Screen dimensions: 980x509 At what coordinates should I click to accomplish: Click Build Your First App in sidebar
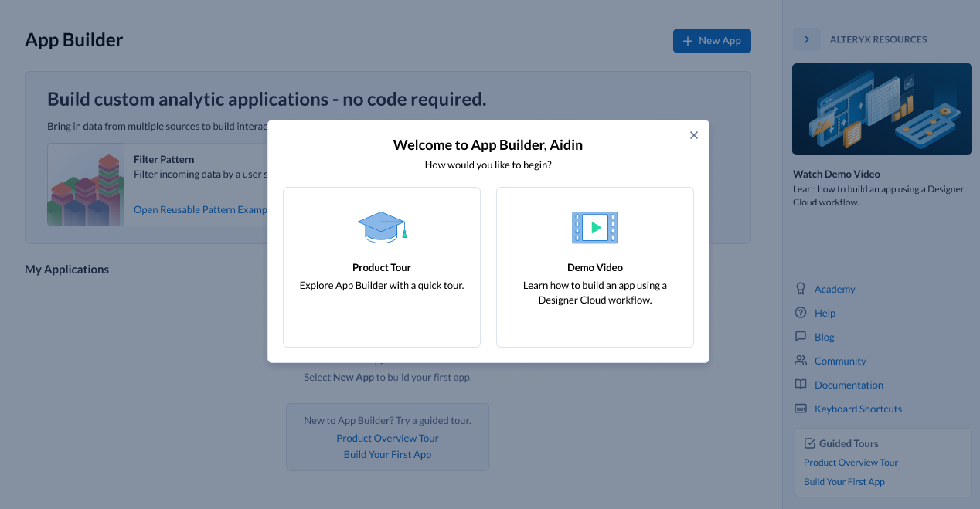(x=844, y=482)
